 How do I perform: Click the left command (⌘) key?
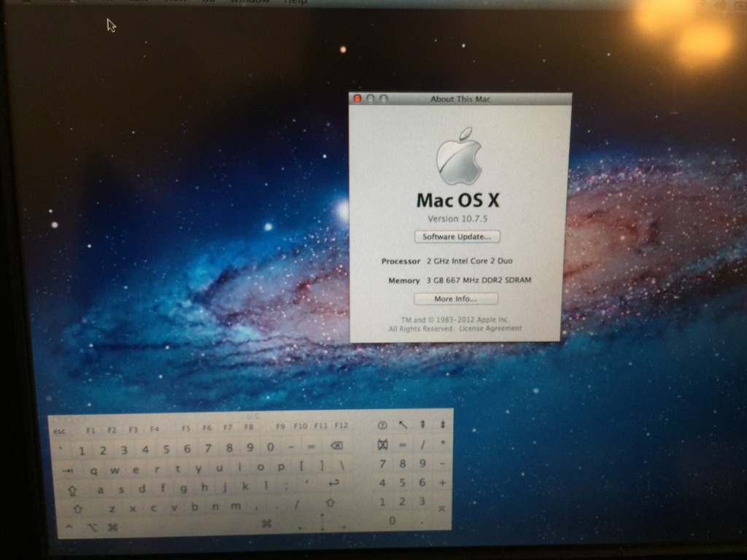(x=113, y=527)
